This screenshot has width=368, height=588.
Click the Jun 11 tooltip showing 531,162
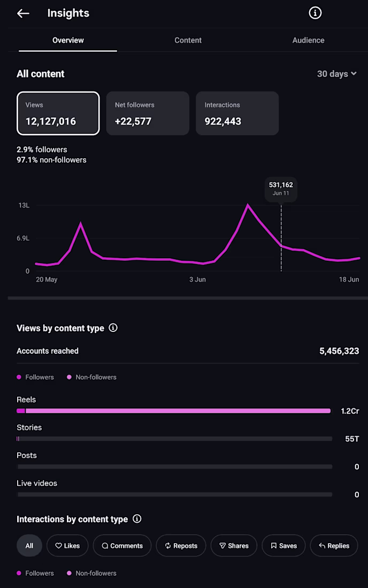(x=281, y=189)
